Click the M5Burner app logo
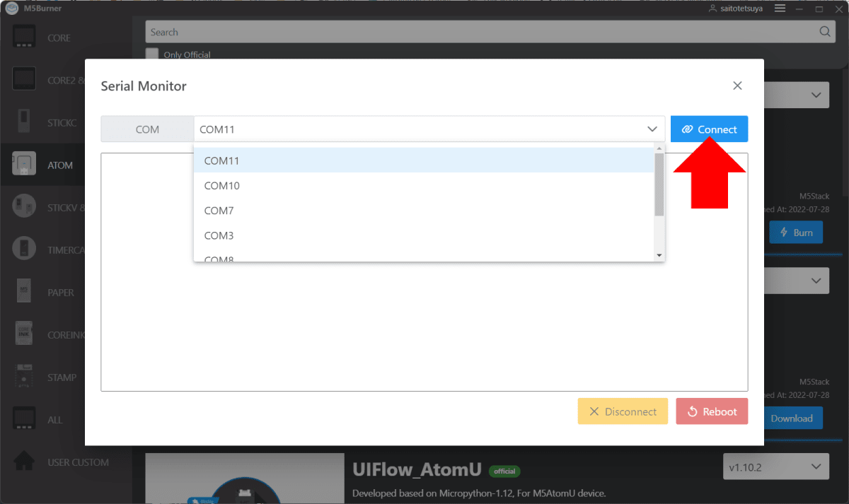The height and width of the screenshot is (504, 849). tap(12, 8)
